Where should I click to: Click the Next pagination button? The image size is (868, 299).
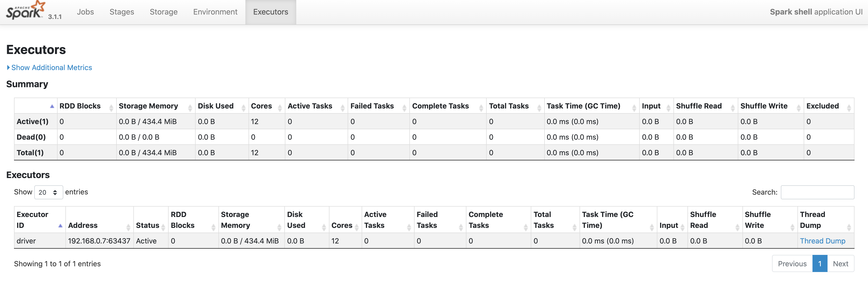(x=840, y=264)
